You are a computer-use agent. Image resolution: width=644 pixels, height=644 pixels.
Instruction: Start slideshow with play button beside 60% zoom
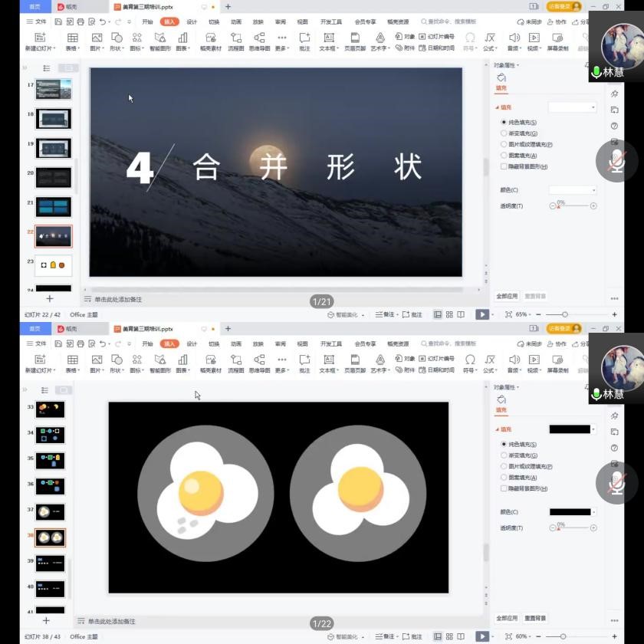481,636
